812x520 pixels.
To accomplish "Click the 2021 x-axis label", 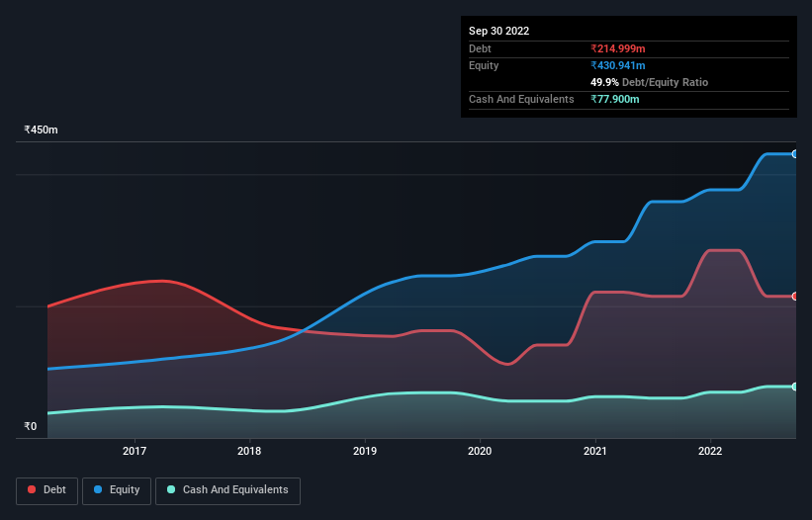I will 595,451.
